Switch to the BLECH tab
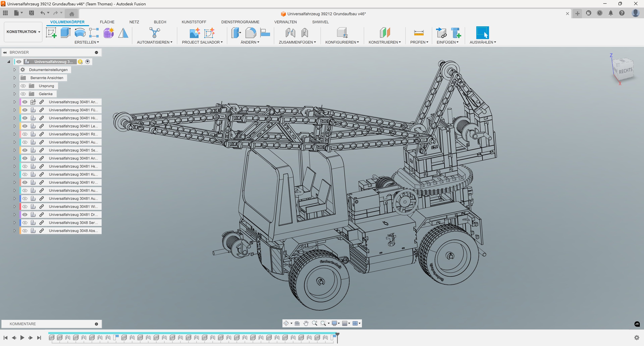 click(x=160, y=22)
